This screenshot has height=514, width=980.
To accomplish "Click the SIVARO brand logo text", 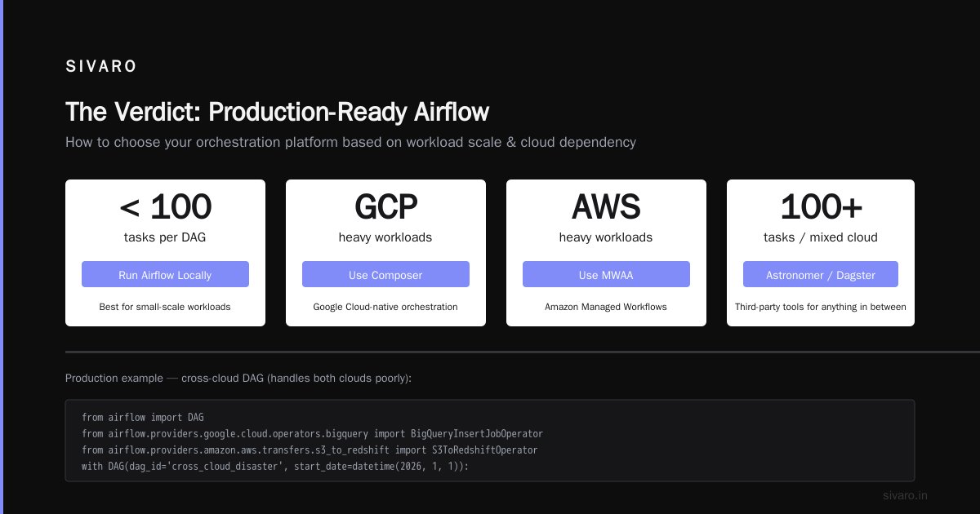I will (x=101, y=67).
